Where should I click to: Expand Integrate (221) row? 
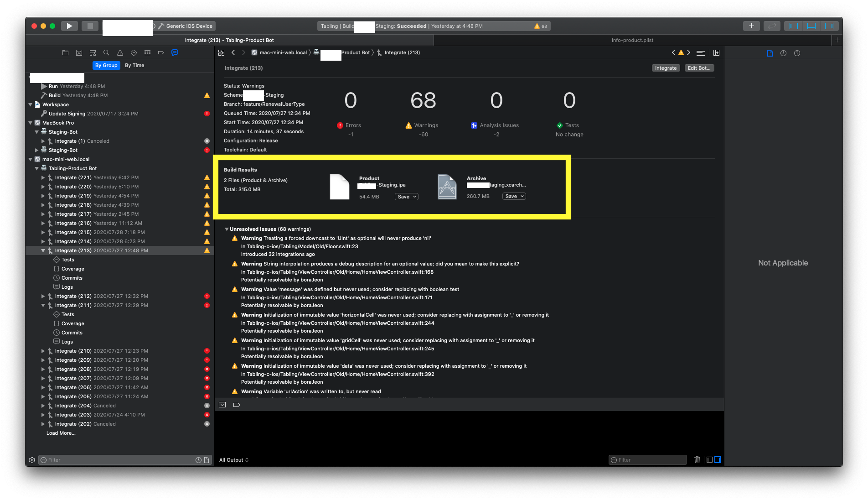pos(43,177)
